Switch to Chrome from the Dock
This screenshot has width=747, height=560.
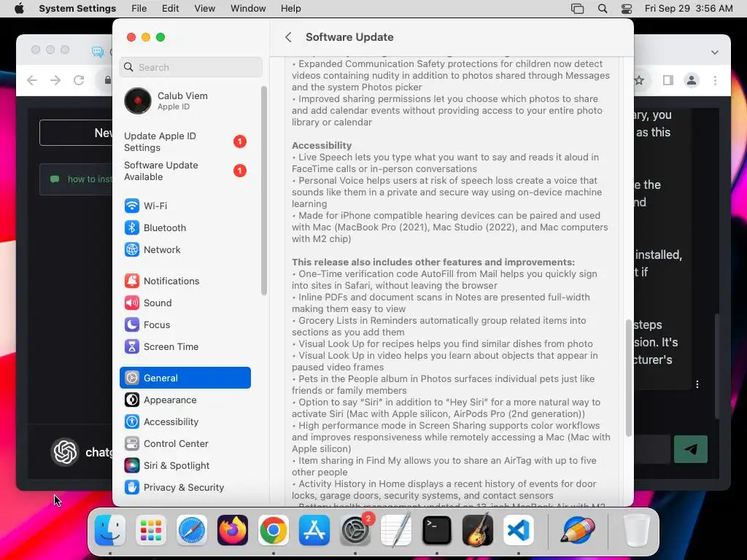coord(274,530)
